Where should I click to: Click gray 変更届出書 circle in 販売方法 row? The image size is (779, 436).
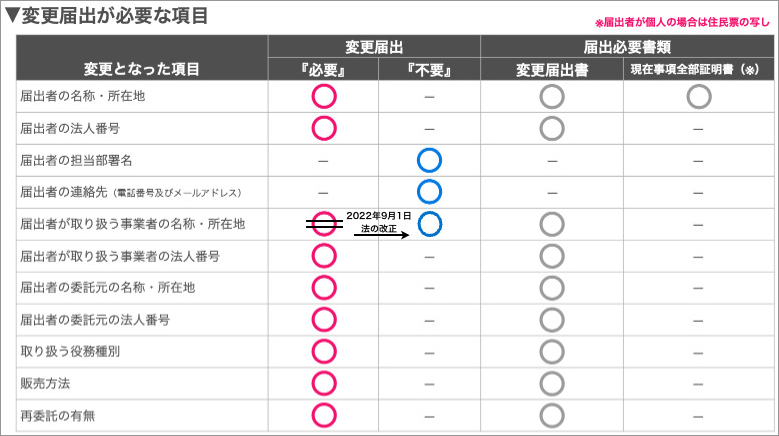(552, 384)
